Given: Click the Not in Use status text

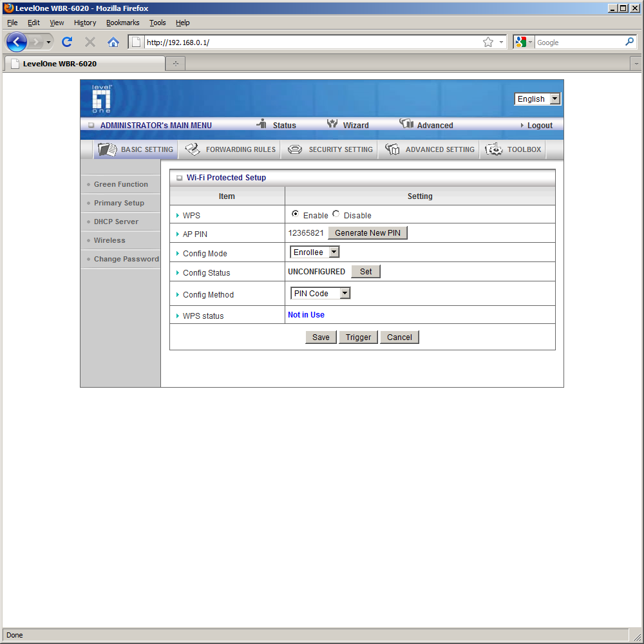Looking at the screenshot, I should (x=306, y=315).
